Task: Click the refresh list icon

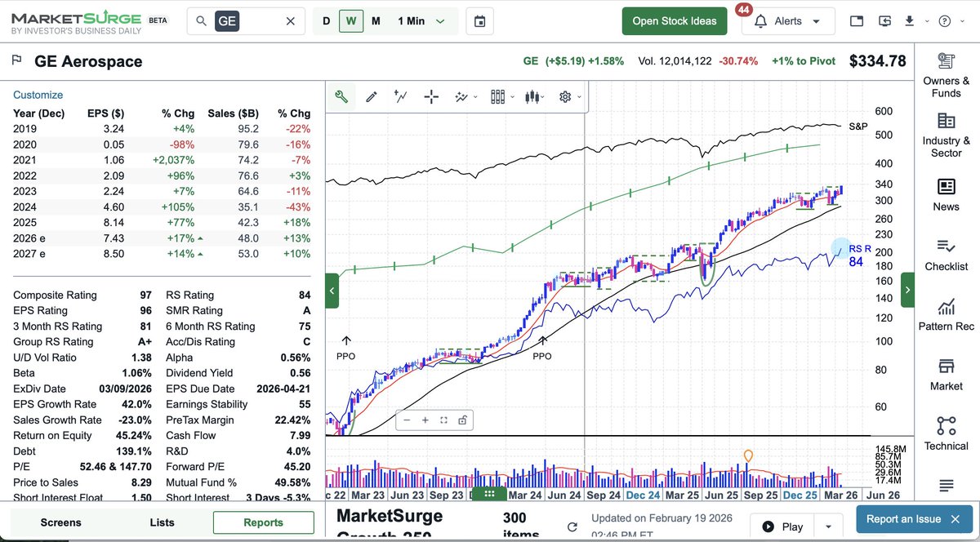Action: click(572, 527)
